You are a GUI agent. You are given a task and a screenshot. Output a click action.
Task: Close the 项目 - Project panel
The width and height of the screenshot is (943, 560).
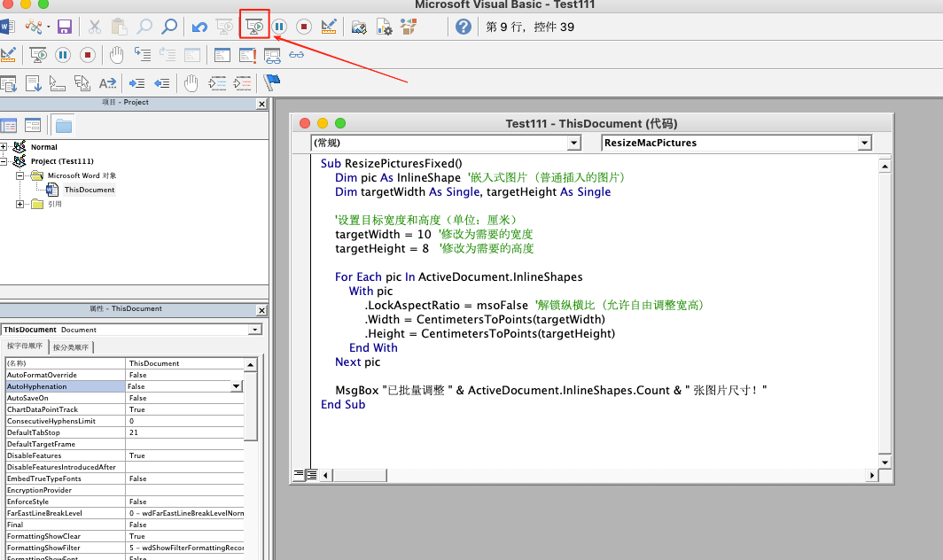click(261, 104)
